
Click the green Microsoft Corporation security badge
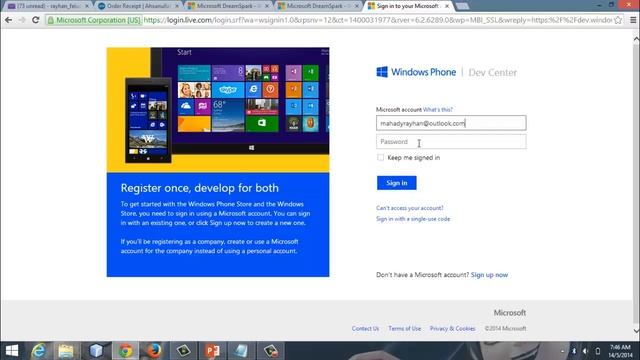(x=94, y=20)
